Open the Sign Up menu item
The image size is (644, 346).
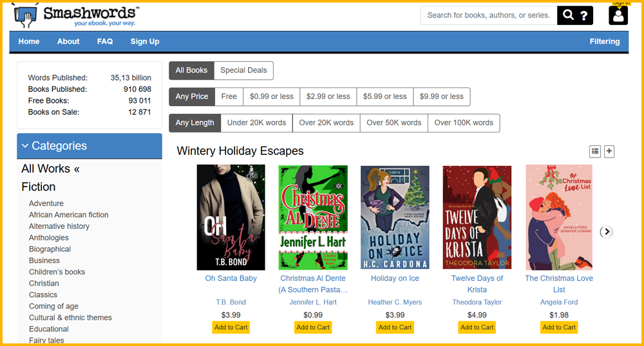(144, 41)
